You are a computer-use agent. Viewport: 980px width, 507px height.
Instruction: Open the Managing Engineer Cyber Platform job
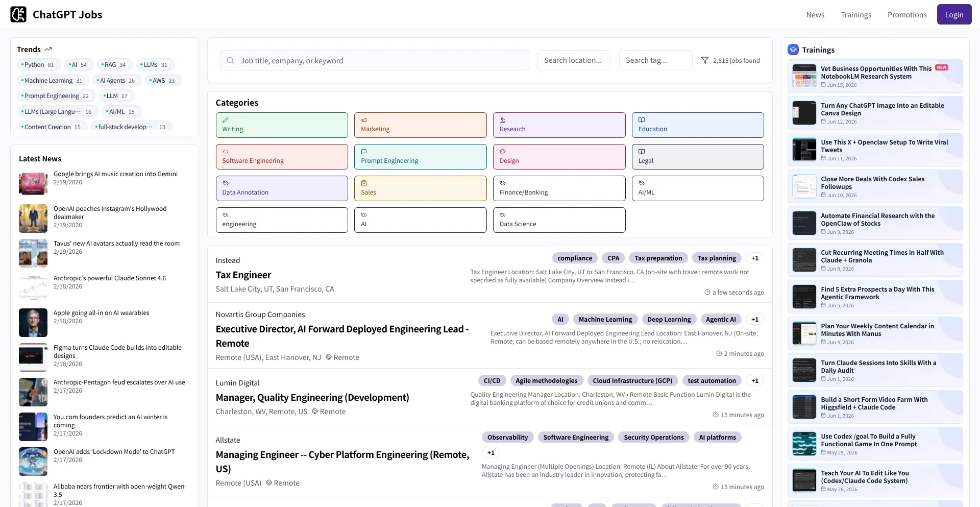pos(342,462)
